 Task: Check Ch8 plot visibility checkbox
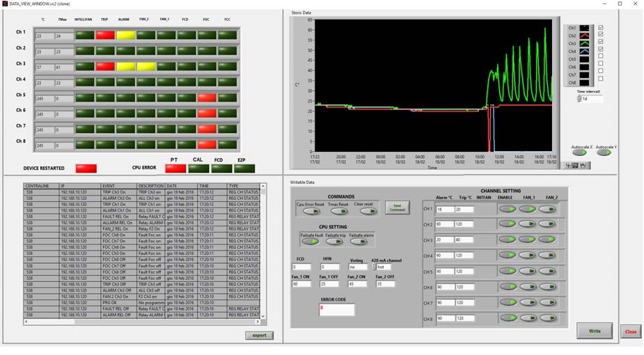[x=601, y=79]
